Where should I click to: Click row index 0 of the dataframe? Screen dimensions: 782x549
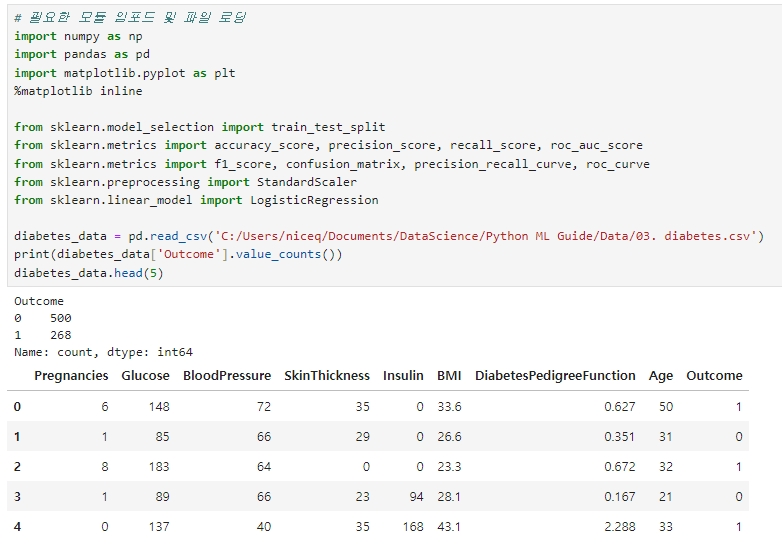[x=17, y=407]
